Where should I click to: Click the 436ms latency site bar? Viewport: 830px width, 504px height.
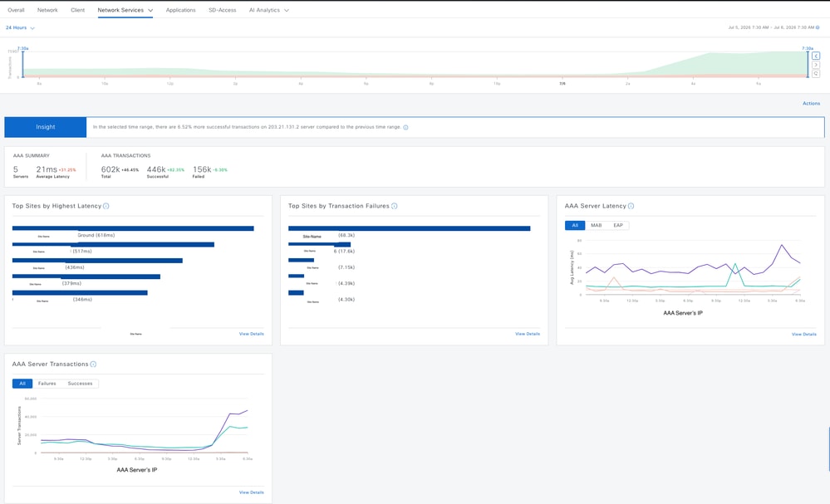(x=97, y=261)
